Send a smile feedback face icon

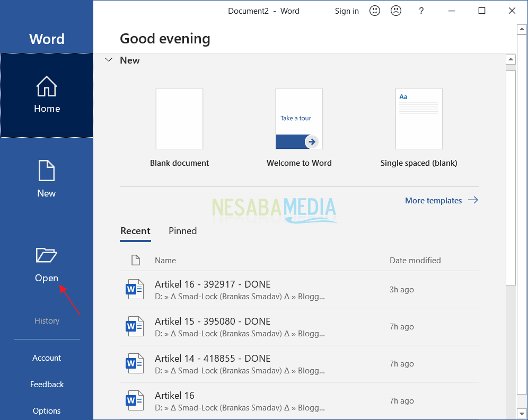(x=374, y=11)
